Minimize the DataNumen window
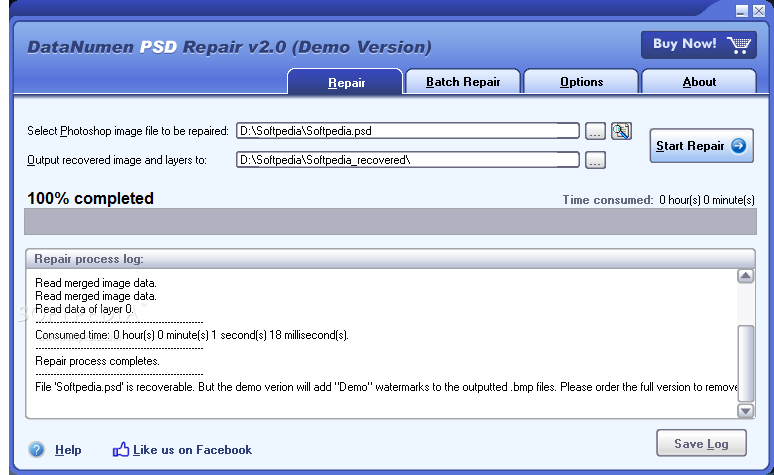The width and height of the screenshot is (774, 475). point(741,11)
